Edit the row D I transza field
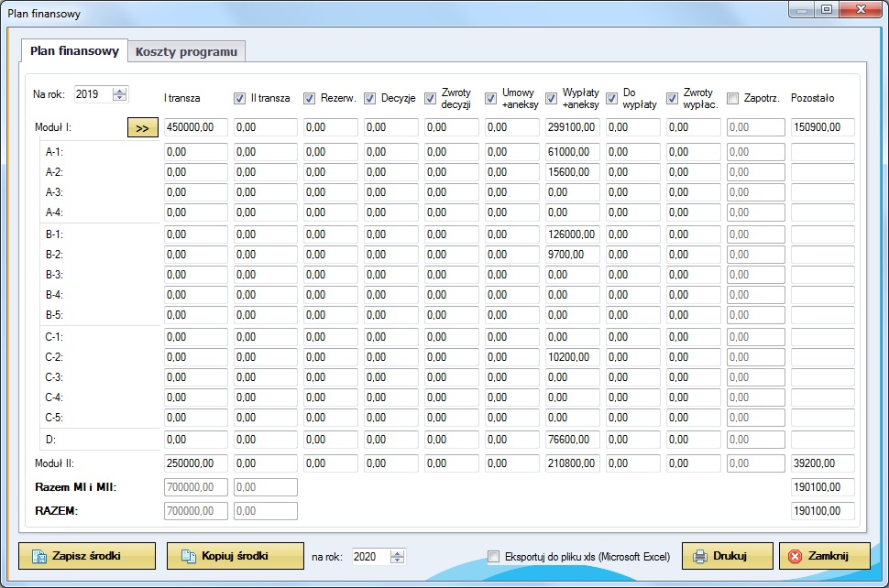889x588 pixels. pos(195,440)
